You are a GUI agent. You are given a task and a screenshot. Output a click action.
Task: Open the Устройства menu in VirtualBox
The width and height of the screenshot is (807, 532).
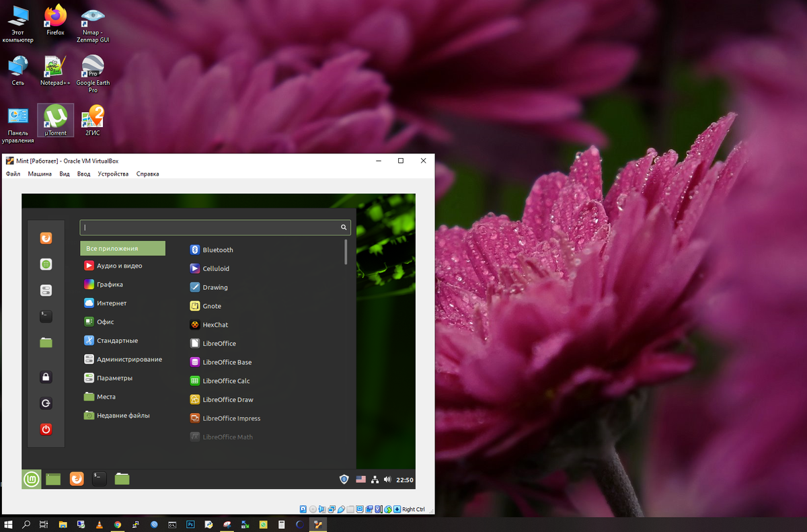tap(112, 174)
